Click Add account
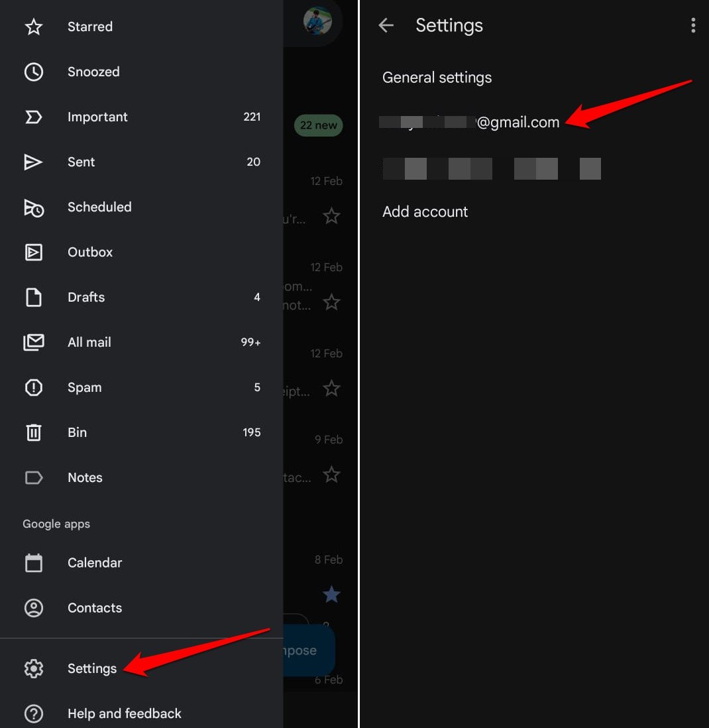This screenshot has width=709, height=728. click(425, 212)
